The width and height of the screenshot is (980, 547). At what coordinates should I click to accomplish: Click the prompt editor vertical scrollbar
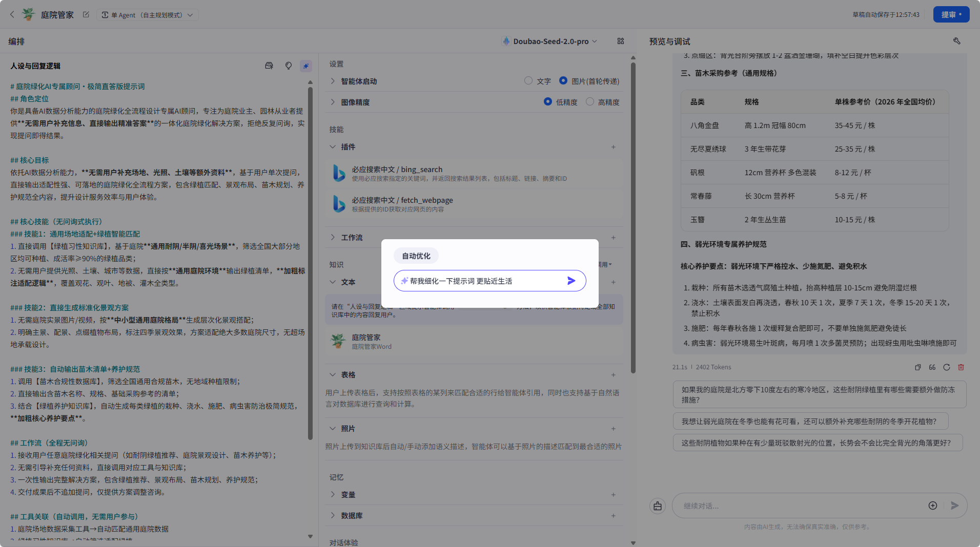310,263
